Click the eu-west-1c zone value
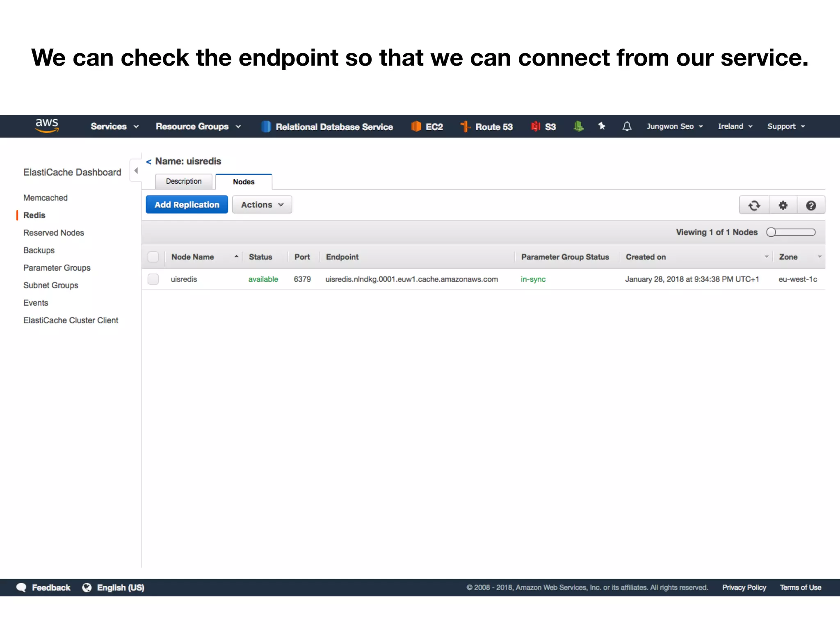 [798, 279]
